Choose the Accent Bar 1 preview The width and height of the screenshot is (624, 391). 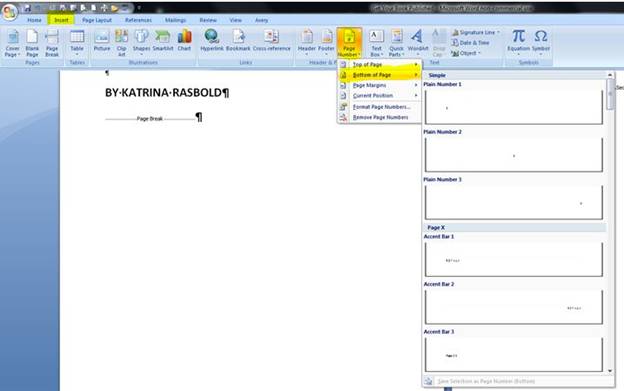point(513,259)
